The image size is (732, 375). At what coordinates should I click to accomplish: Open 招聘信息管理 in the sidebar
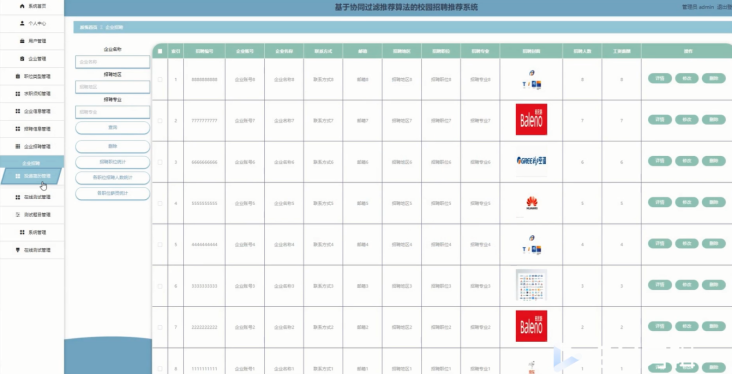pyautogui.click(x=32, y=129)
